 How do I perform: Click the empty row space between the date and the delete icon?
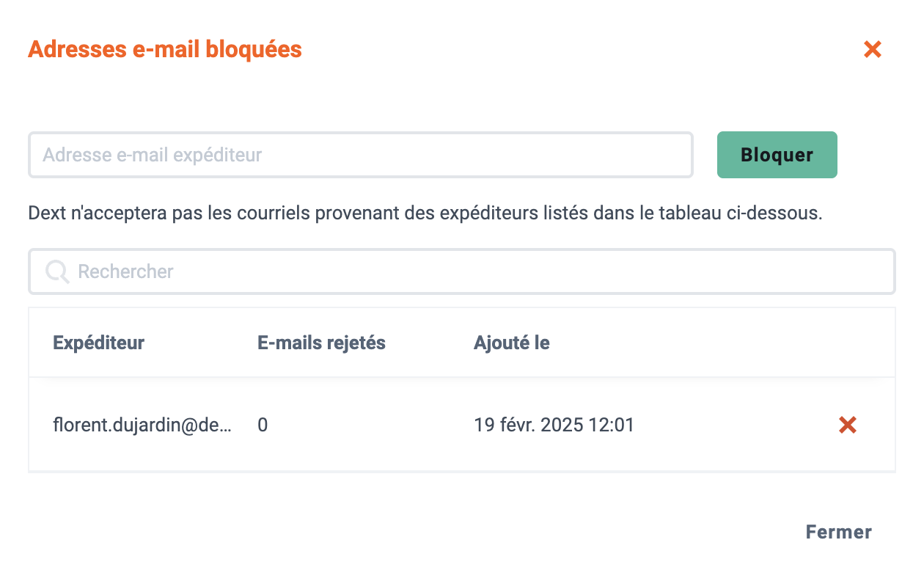point(733,425)
